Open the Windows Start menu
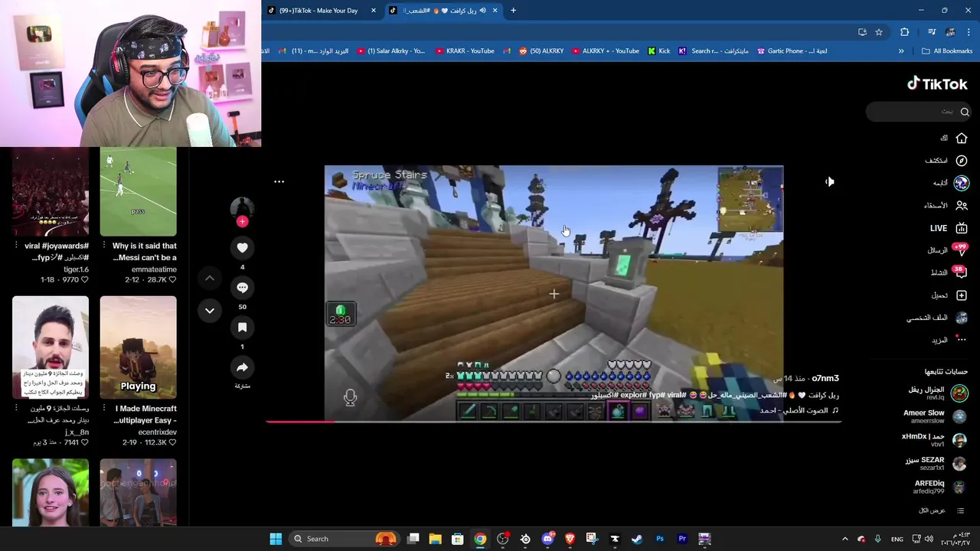 [x=276, y=539]
